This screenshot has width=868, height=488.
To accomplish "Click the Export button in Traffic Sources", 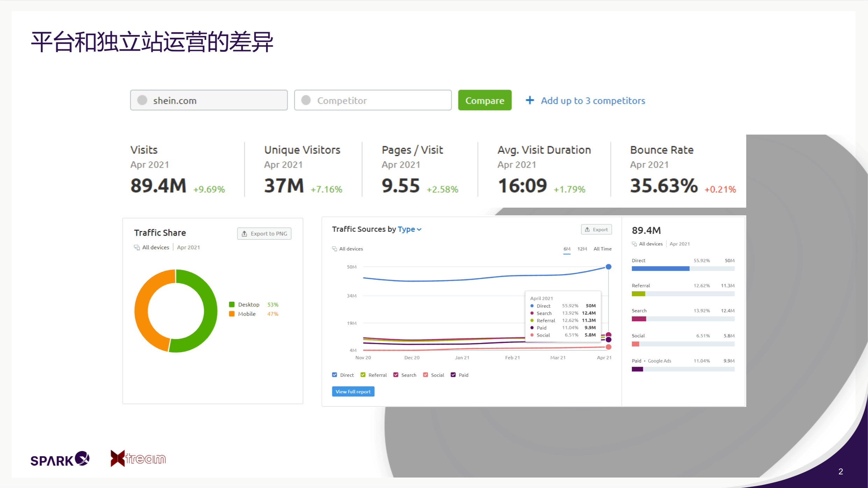I will 596,229.
